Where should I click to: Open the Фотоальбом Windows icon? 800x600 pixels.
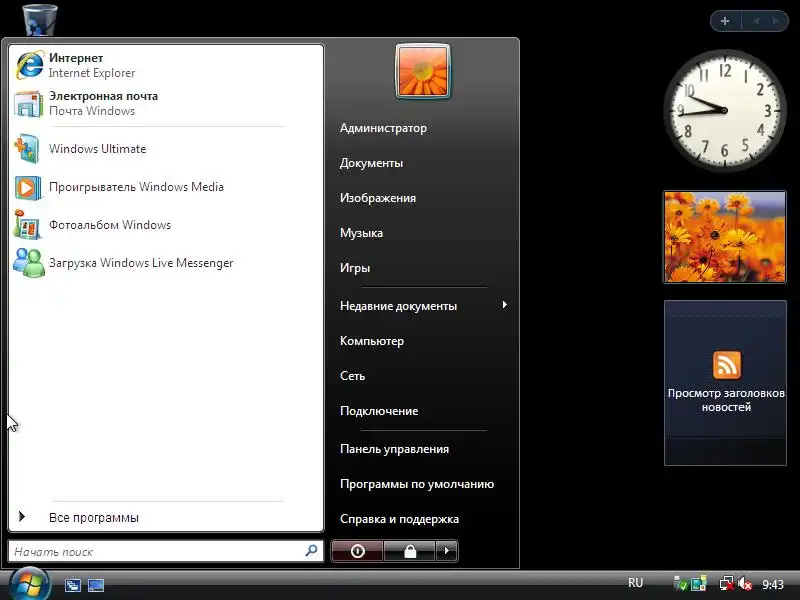28,224
